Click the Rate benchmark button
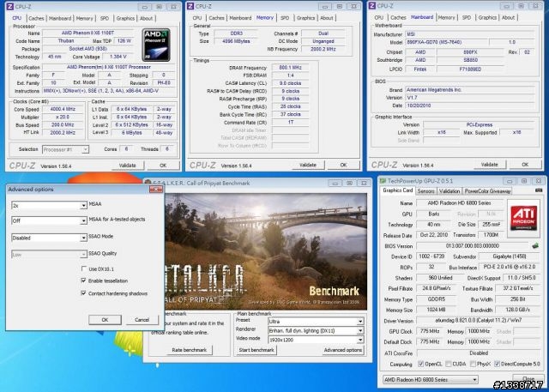This screenshot has width=549, height=392. (189, 350)
